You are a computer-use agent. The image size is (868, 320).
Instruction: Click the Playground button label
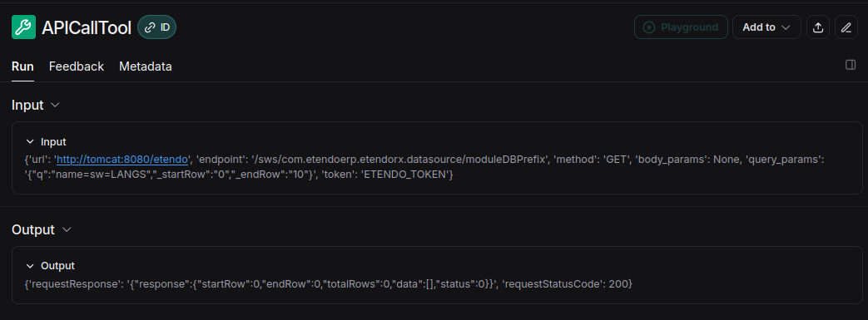tap(690, 27)
